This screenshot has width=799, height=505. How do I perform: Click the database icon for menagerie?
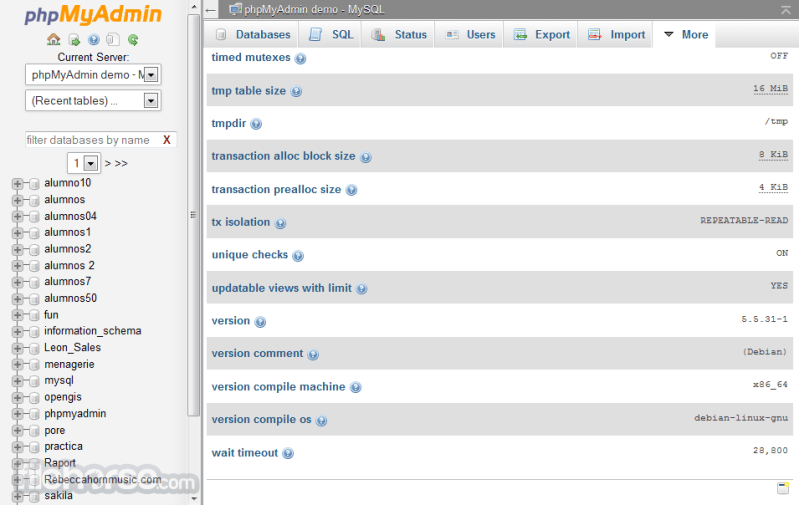pos(34,364)
